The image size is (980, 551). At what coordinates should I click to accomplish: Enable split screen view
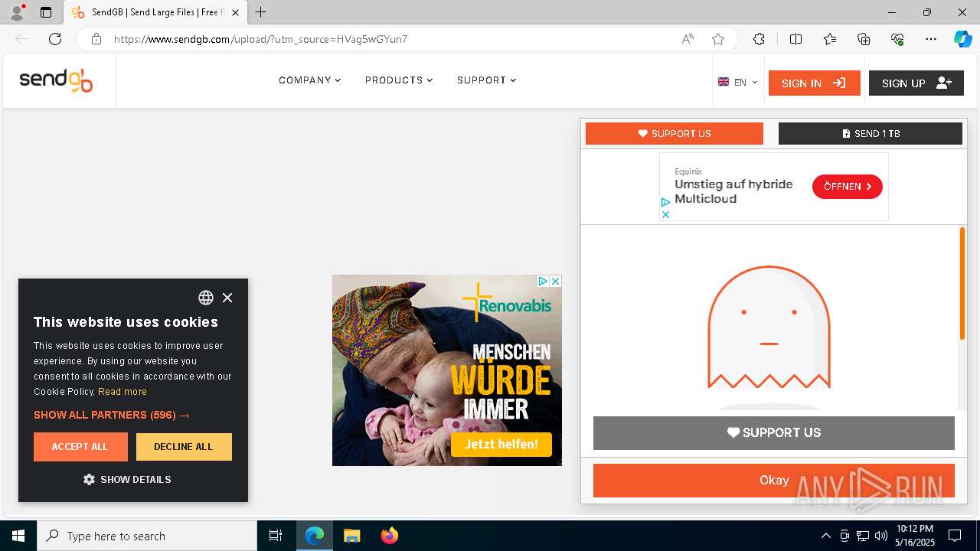795,39
